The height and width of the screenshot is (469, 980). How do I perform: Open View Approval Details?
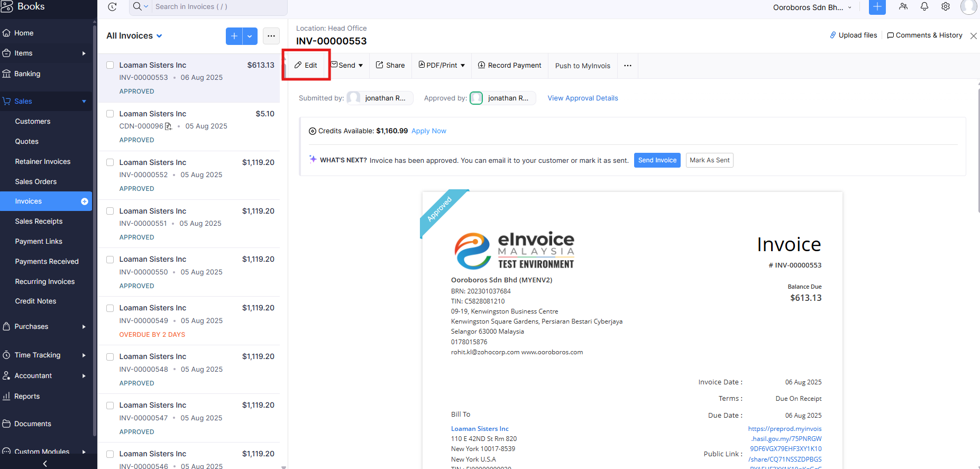point(583,98)
